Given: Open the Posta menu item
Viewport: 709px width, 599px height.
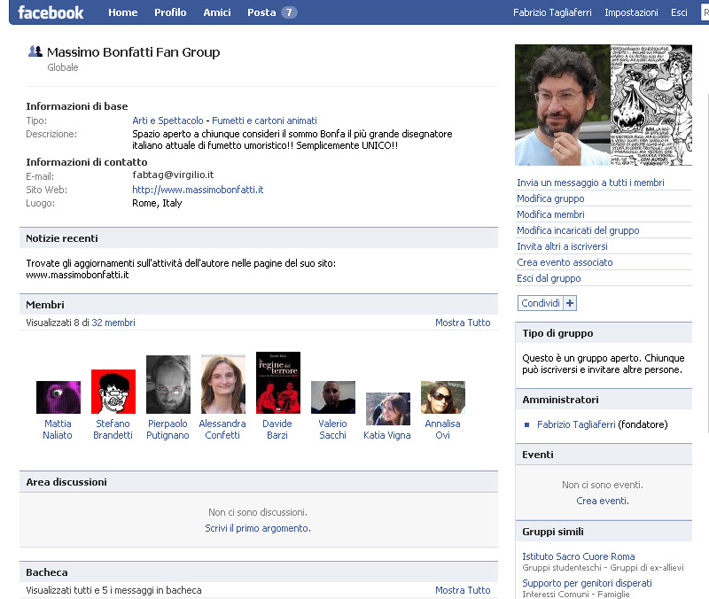Looking at the screenshot, I should (261, 13).
